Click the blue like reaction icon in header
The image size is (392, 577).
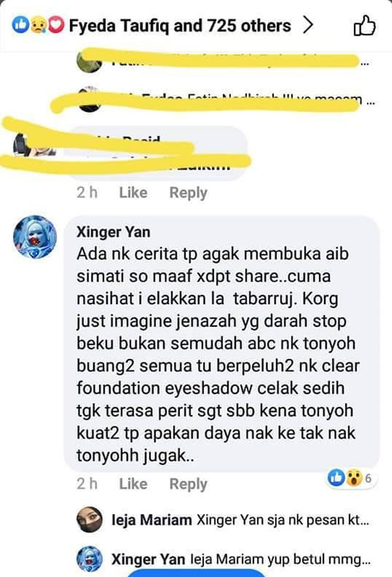tap(21, 25)
